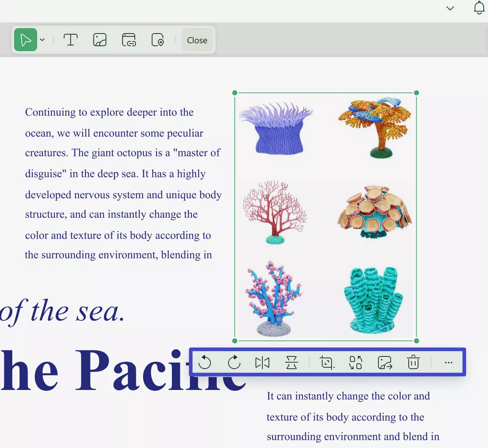Flip the image vertically

click(291, 362)
